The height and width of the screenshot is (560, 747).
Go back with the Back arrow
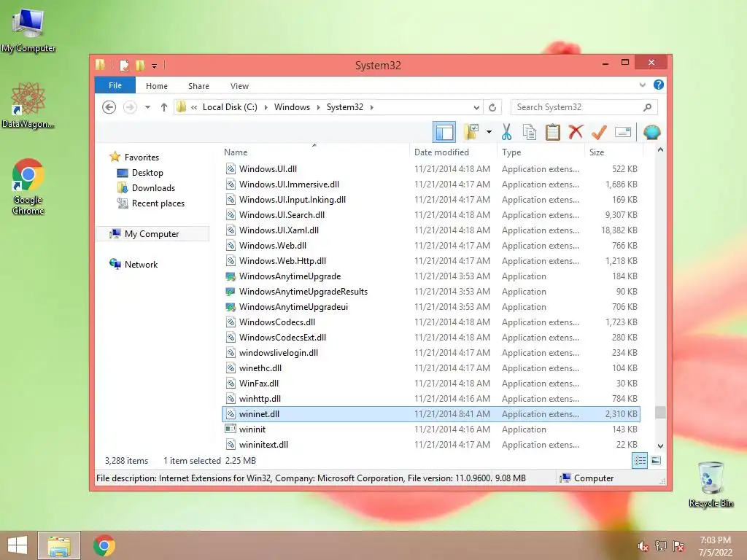click(x=109, y=107)
